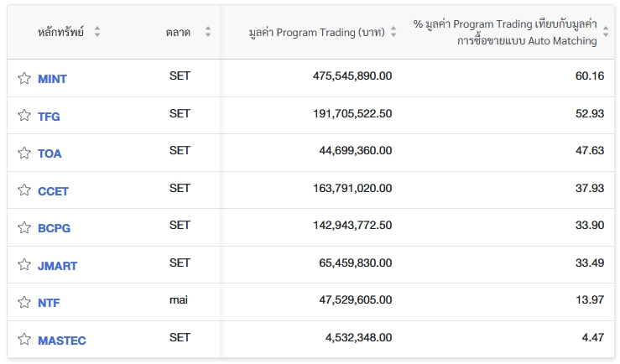Mark TOA as a favorite stock
The height and width of the screenshot is (364, 620).
[x=24, y=153]
